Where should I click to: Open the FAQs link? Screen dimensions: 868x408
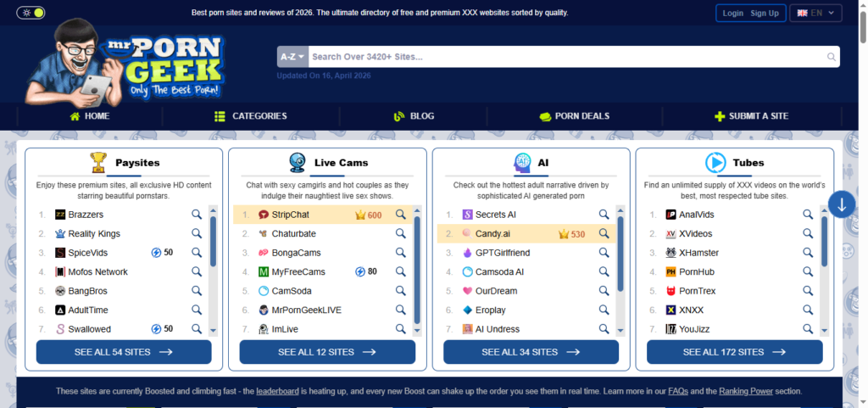click(678, 391)
